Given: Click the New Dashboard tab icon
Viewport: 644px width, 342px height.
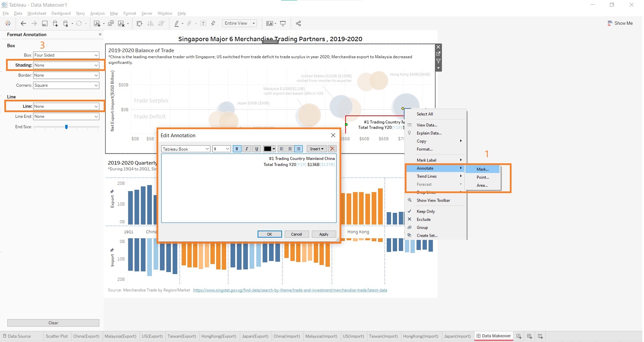Looking at the screenshot, I should point(529,336).
